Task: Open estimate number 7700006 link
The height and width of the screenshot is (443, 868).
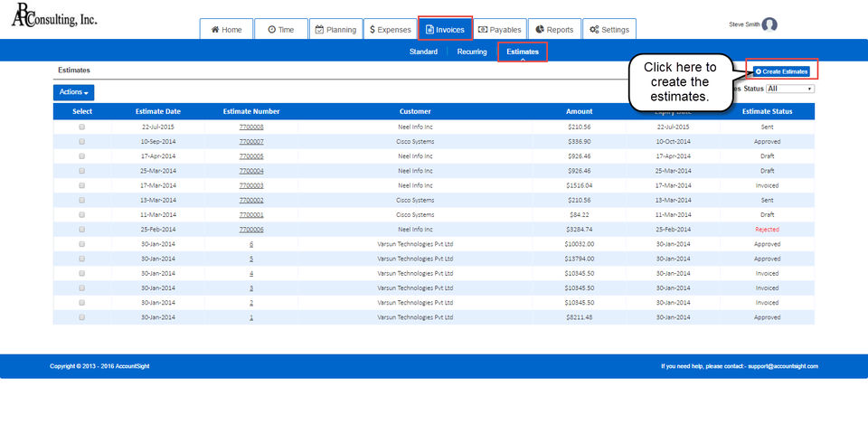Action: tap(251, 230)
